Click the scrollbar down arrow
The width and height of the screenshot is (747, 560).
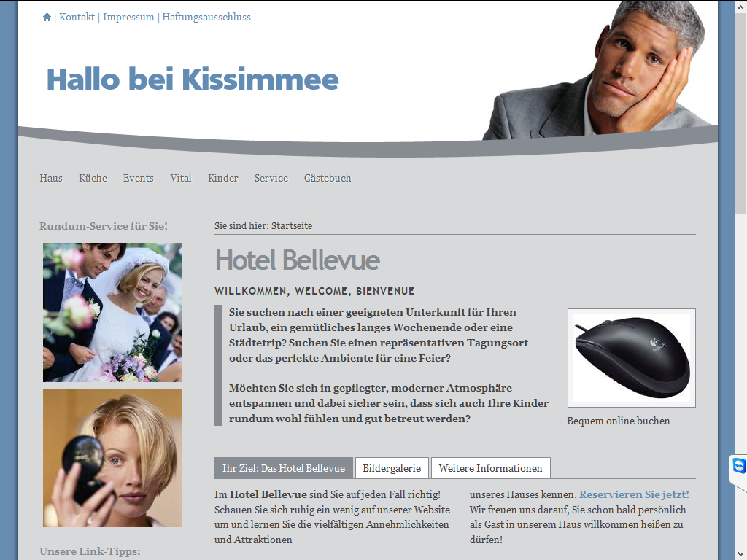click(741, 554)
